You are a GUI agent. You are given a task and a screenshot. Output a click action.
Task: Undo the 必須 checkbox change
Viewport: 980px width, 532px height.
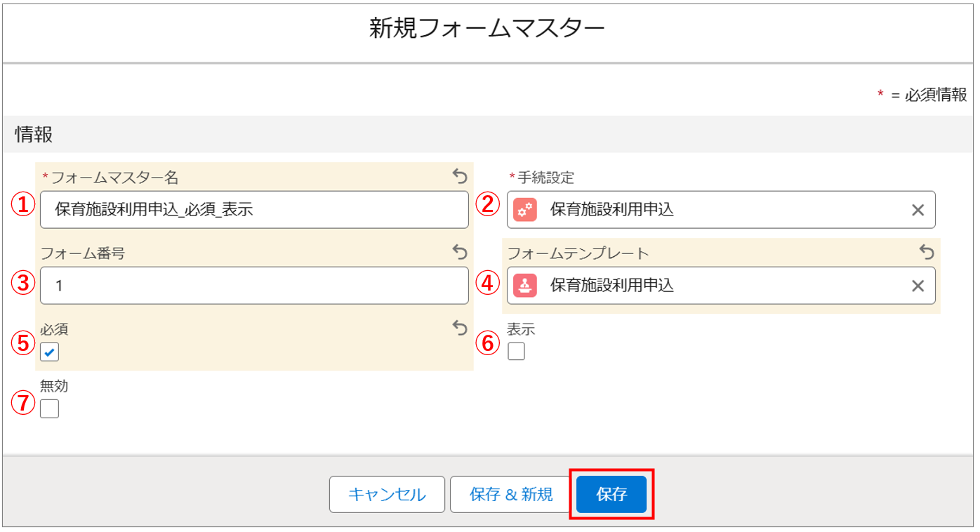pos(459,327)
